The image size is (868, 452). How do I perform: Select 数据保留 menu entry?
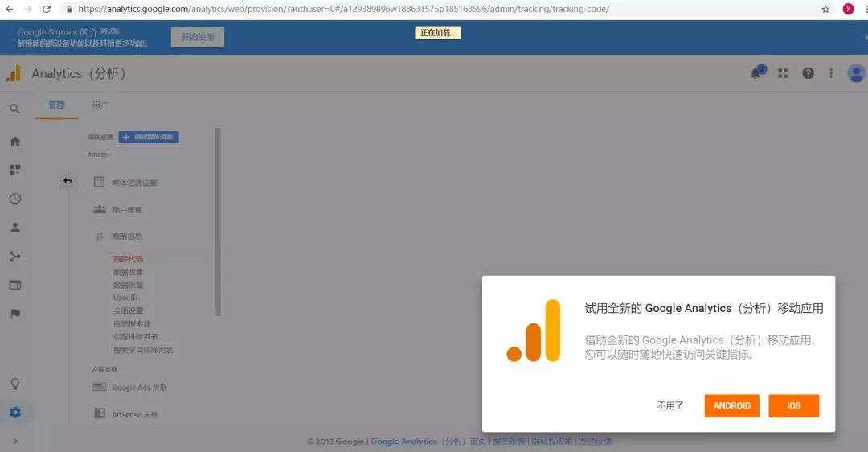pyautogui.click(x=128, y=285)
